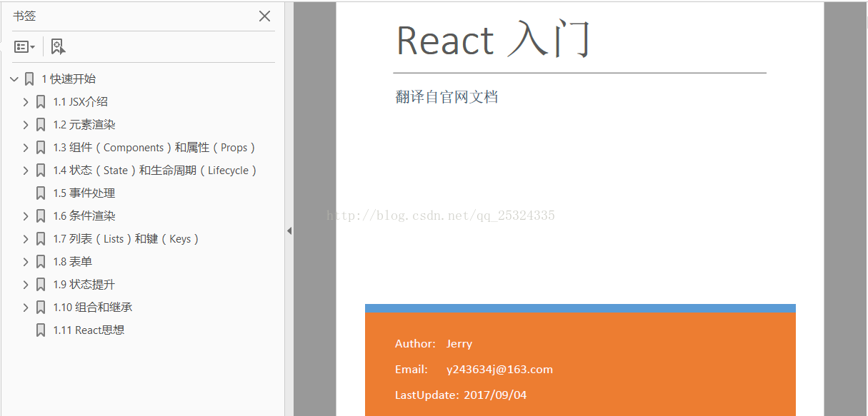Click bookmark icon beside 1.2 元素渲染
This screenshot has width=868, height=416.
click(41, 125)
